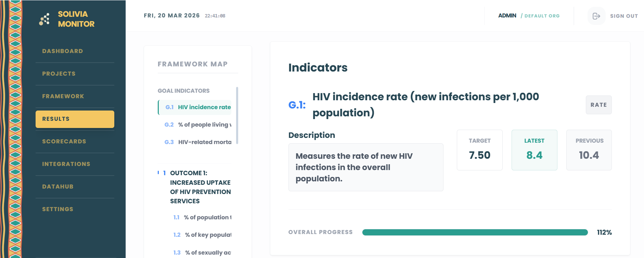The height and width of the screenshot is (258, 644).
Task: Select the G.3 HIV-related mortality indicator
Action: click(x=195, y=142)
